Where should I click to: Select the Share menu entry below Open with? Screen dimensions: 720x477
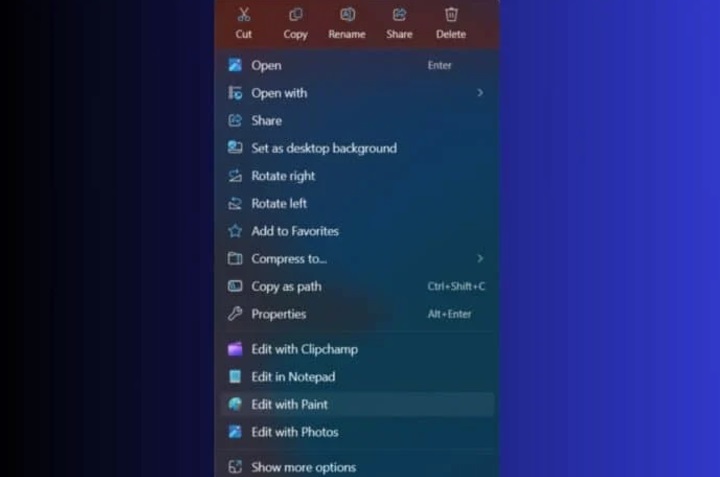(266, 120)
